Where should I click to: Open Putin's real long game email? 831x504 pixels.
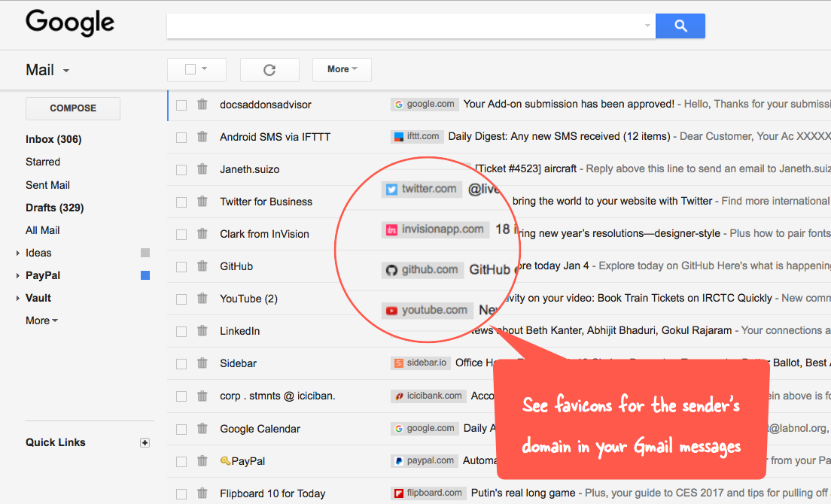pos(523,493)
